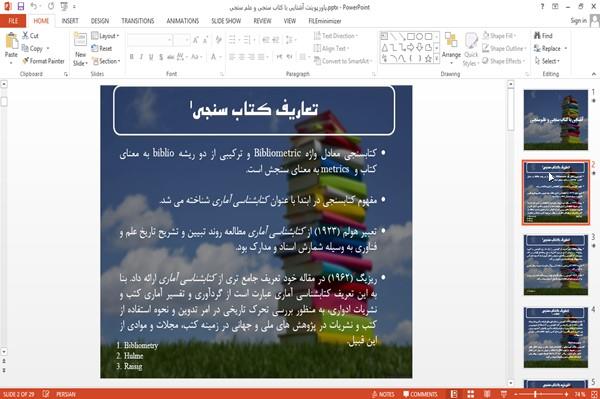Viewport: 600px width, 399px height.
Task: Open the DESIGN ribbon tab
Action: point(100,21)
